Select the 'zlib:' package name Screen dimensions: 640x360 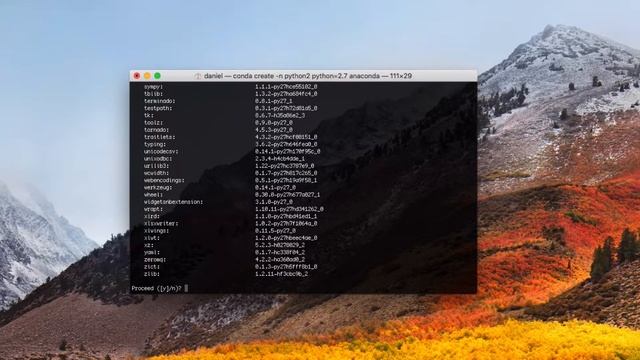point(152,274)
